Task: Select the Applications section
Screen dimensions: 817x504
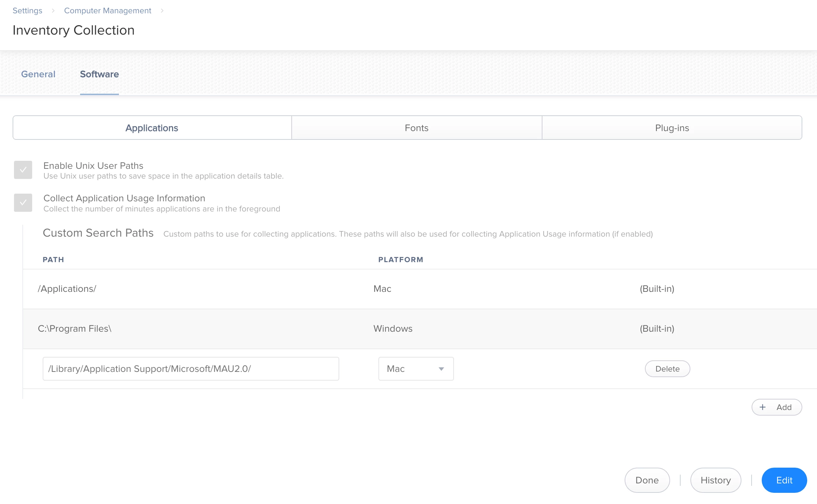Action: coord(152,128)
